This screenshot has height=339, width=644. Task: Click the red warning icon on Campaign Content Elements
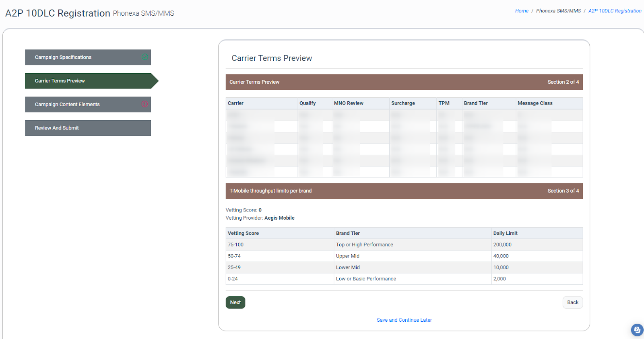pos(144,104)
